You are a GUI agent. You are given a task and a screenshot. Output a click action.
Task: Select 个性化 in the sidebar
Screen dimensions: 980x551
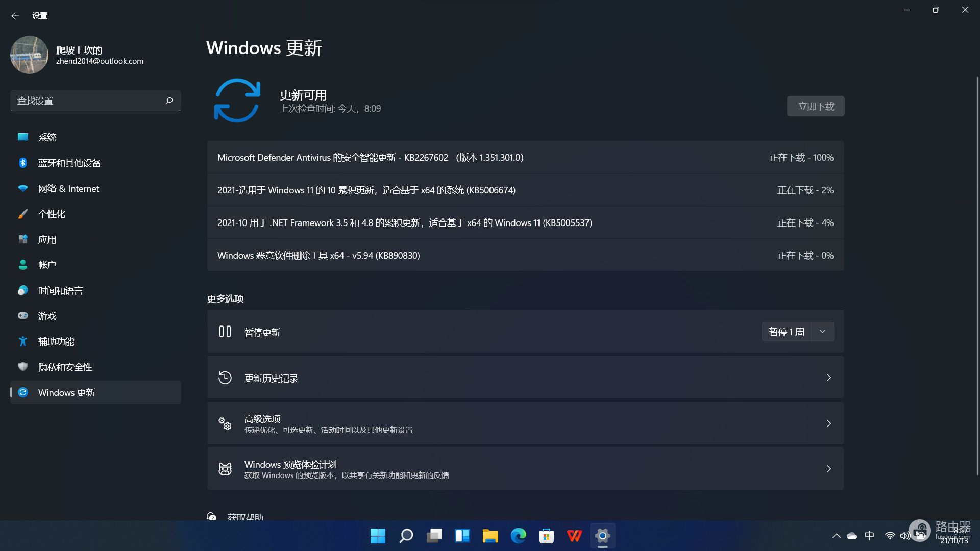(95, 214)
